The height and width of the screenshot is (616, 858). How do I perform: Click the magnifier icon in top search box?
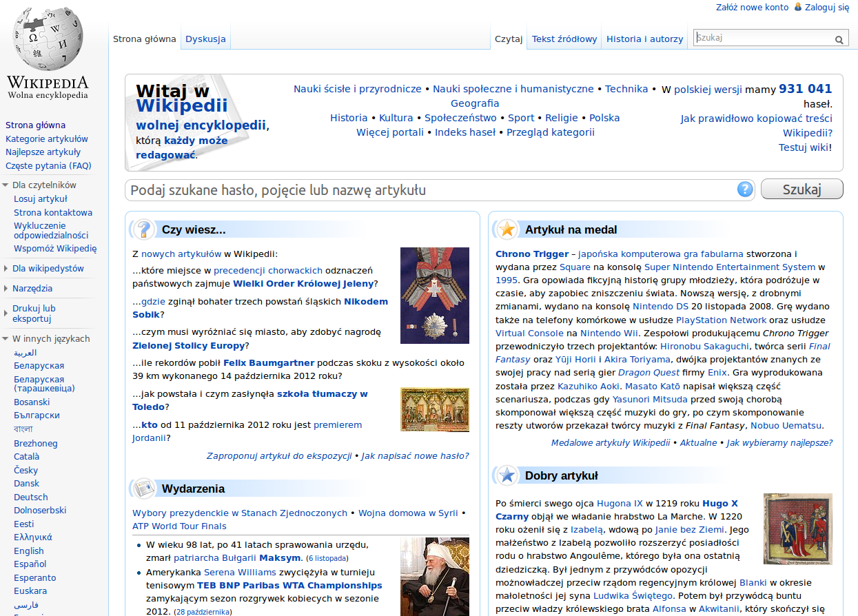[x=839, y=40]
